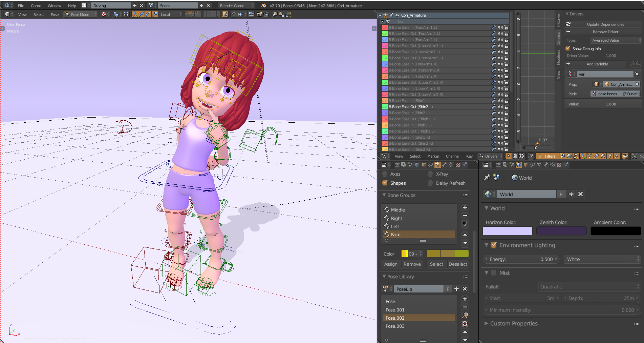The height and width of the screenshot is (343, 644).
Task: Click the translate manipulator arrow icon
Action: [x=142, y=14]
